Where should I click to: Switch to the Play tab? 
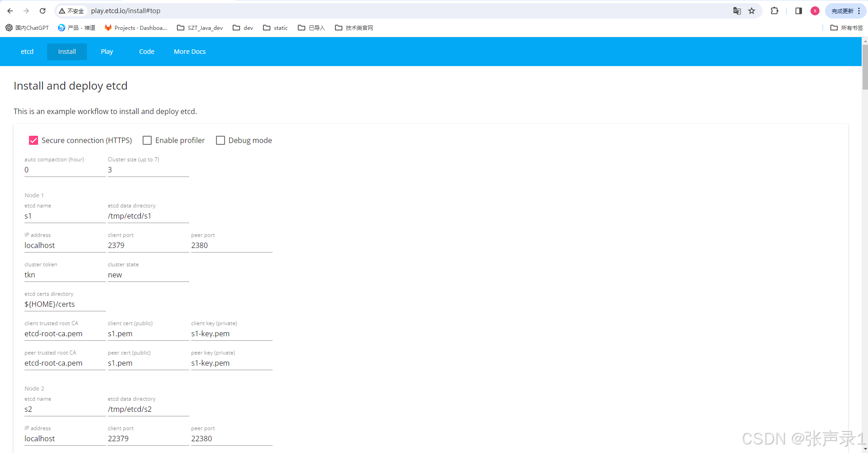(x=107, y=52)
